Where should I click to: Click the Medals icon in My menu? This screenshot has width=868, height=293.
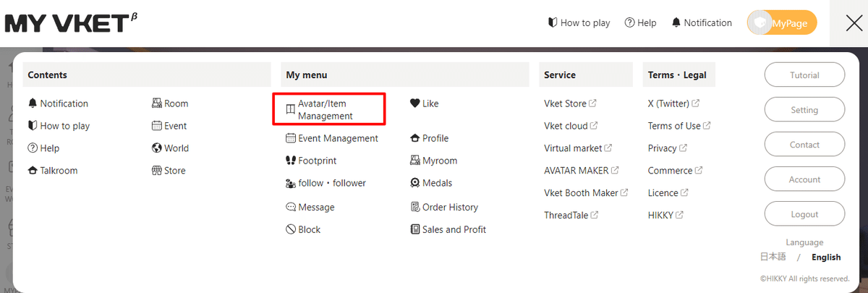coord(414,183)
